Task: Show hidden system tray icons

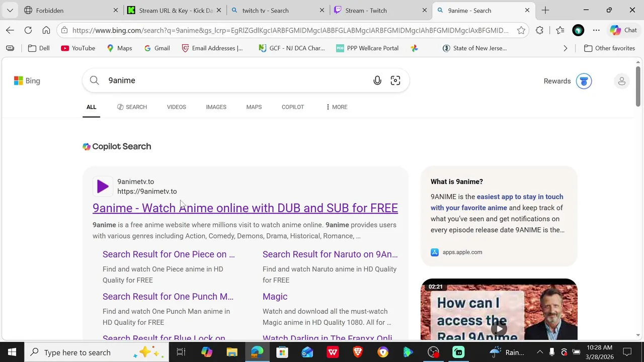Action: pos(540,352)
